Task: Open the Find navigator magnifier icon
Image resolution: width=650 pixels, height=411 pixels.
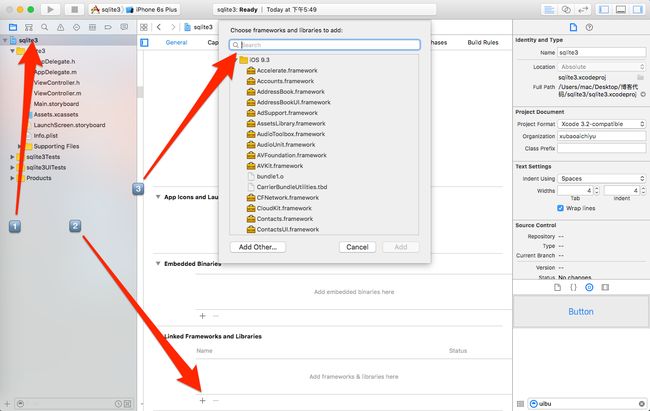Action: [x=44, y=27]
